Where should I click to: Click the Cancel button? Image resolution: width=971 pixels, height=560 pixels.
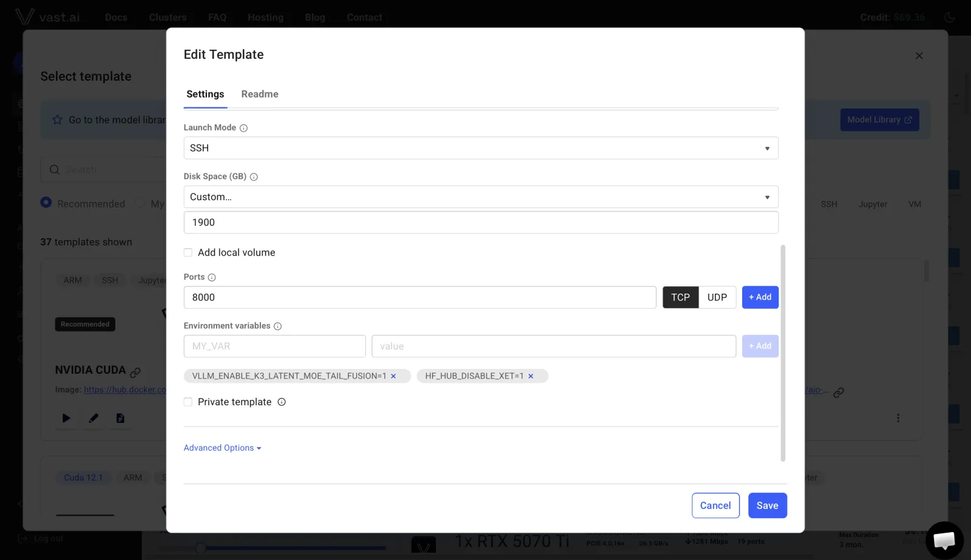(716, 505)
